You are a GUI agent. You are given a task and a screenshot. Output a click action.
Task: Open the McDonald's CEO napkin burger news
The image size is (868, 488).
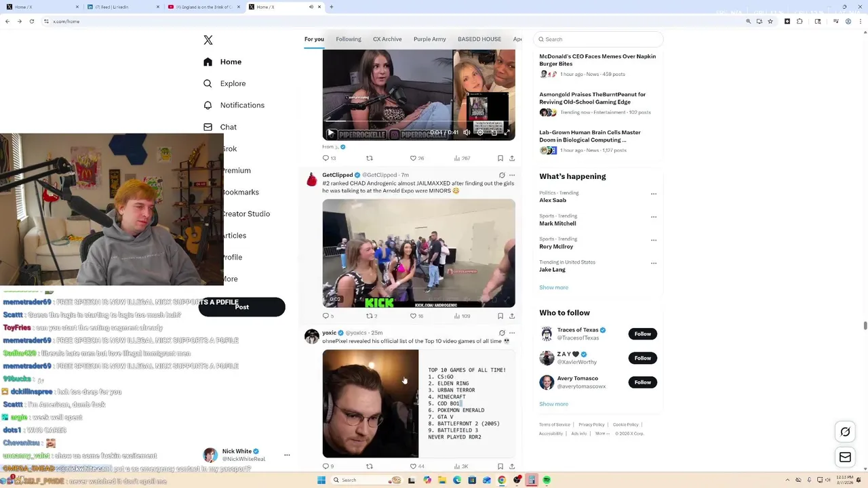(x=597, y=60)
